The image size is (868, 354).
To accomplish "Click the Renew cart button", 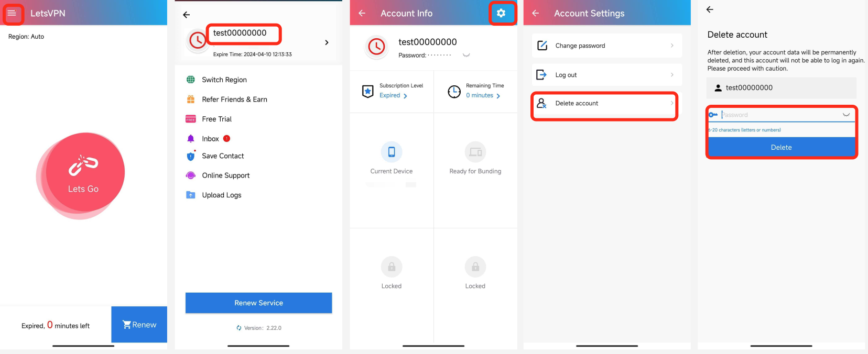I will click(x=139, y=325).
